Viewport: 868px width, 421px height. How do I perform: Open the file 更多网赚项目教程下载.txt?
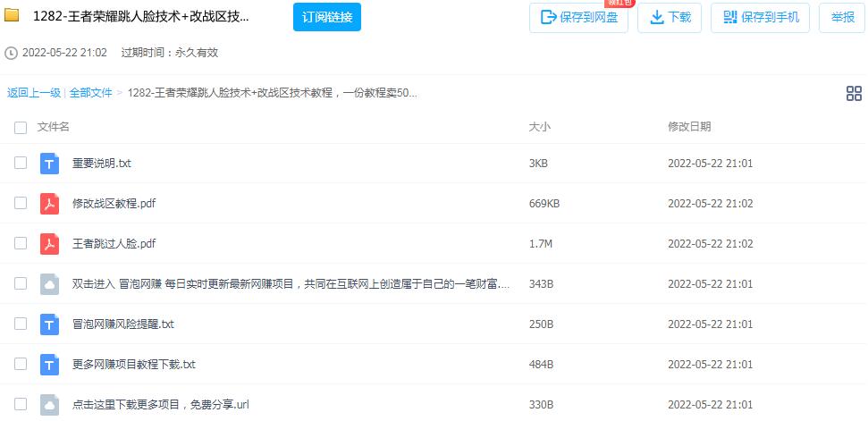pyautogui.click(x=134, y=365)
